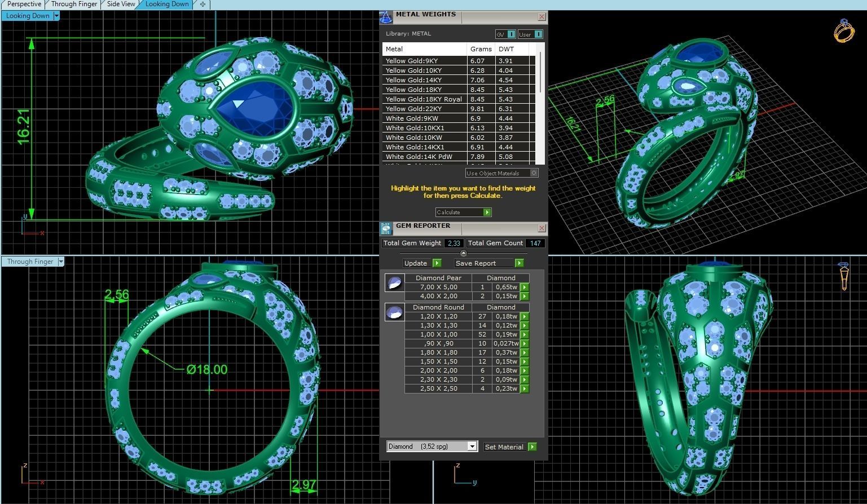Click the green arrow beside Calculate
Image resolution: width=867 pixels, height=504 pixels.
(x=487, y=212)
